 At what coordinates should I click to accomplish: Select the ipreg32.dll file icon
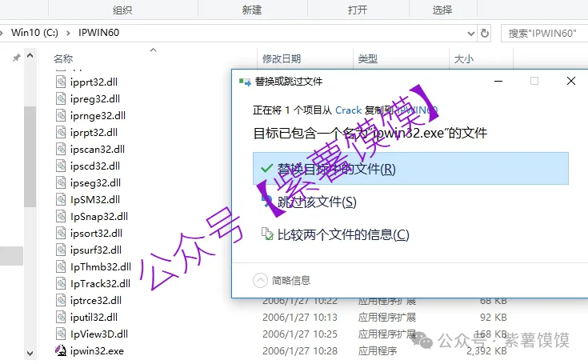[x=62, y=98]
